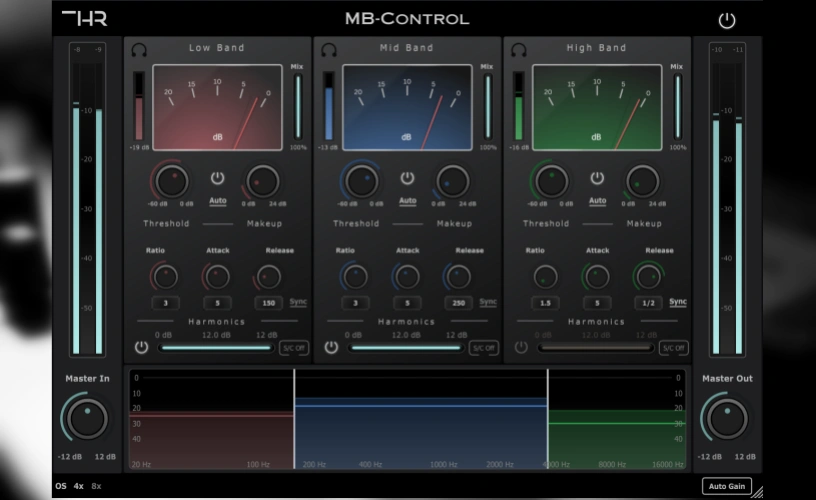Click High Band ratio value field 1.5
816x500 pixels.
click(545, 303)
